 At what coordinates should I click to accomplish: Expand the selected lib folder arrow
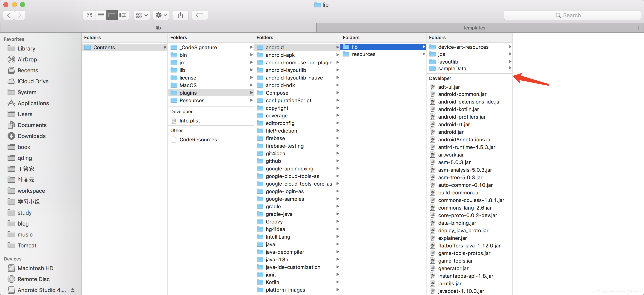(424, 47)
